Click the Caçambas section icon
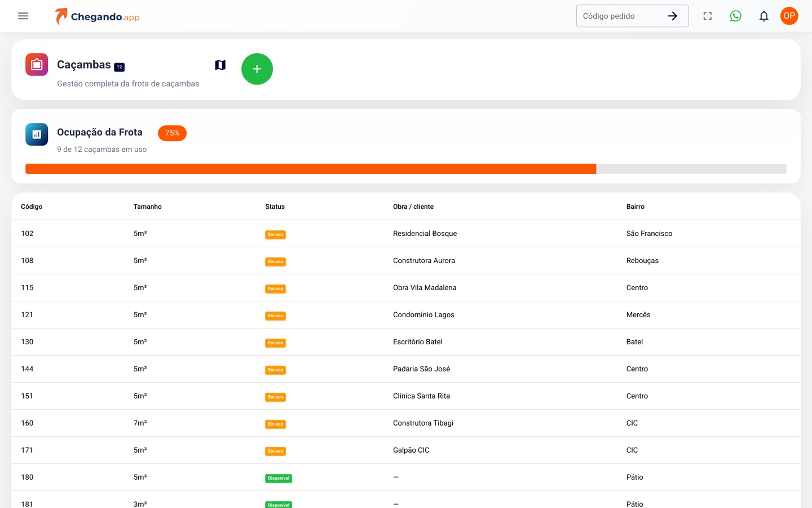 (37, 64)
